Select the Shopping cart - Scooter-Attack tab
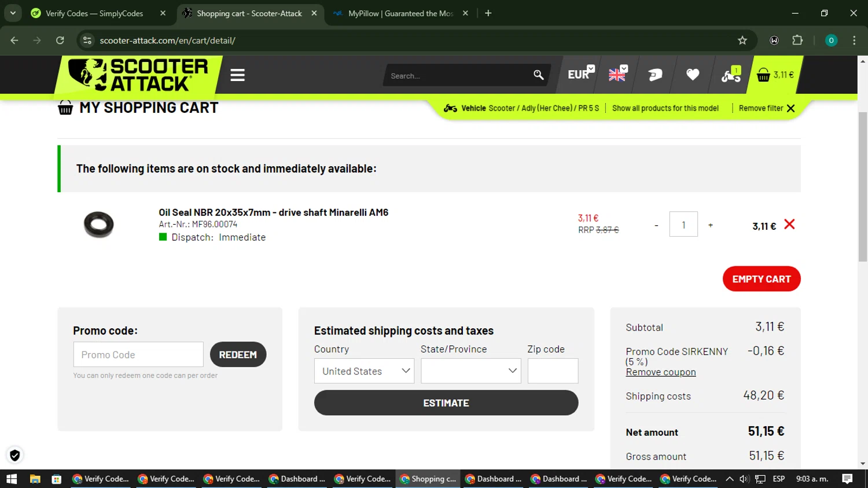Image resolution: width=868 pixels, height=488 pixels. point(249,13)
